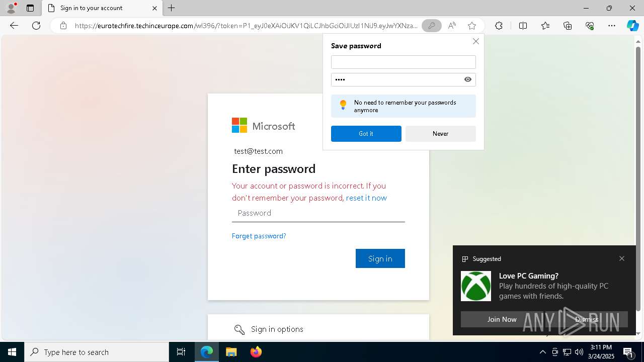This screenshot has height=362, width=644.
Task: Open site info lock icon in address bar
Action: tap(63, 26)
